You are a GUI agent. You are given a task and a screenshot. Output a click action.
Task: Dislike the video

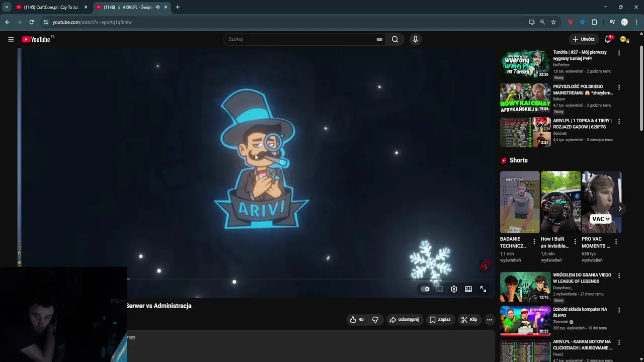(x=375, y=320)
